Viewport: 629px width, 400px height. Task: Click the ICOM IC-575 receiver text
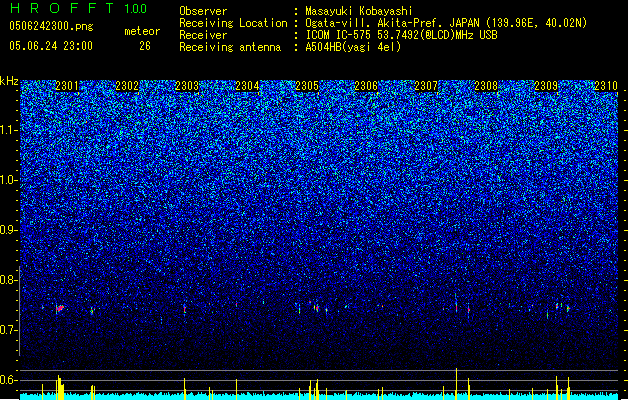(401, 35)
